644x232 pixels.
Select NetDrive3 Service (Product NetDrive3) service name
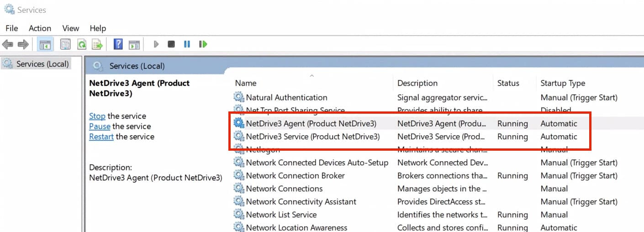313,137
